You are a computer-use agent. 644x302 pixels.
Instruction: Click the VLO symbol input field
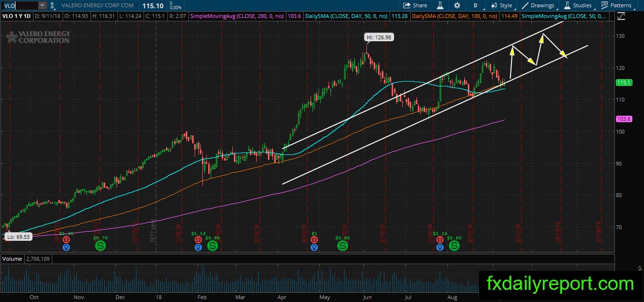click(19, 5)
